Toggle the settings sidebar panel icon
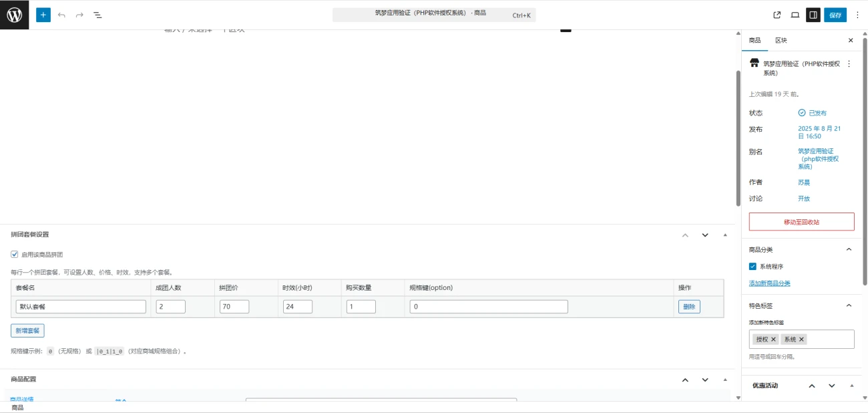Screen dimensions: 868x413 pyautogui.click(x=813, y=15)
